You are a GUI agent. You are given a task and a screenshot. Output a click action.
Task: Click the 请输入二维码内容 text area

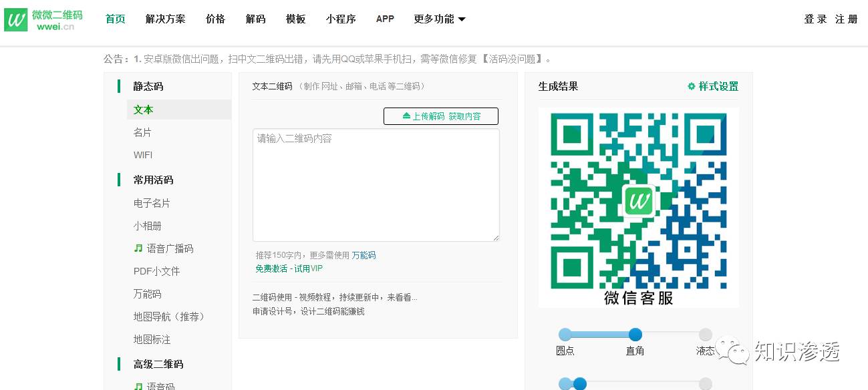(376, 185)
